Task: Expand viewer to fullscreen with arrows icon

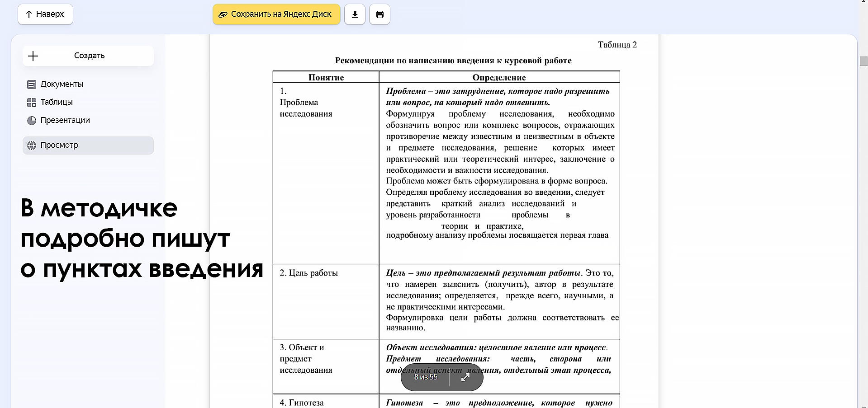Action: pos(465,377)
